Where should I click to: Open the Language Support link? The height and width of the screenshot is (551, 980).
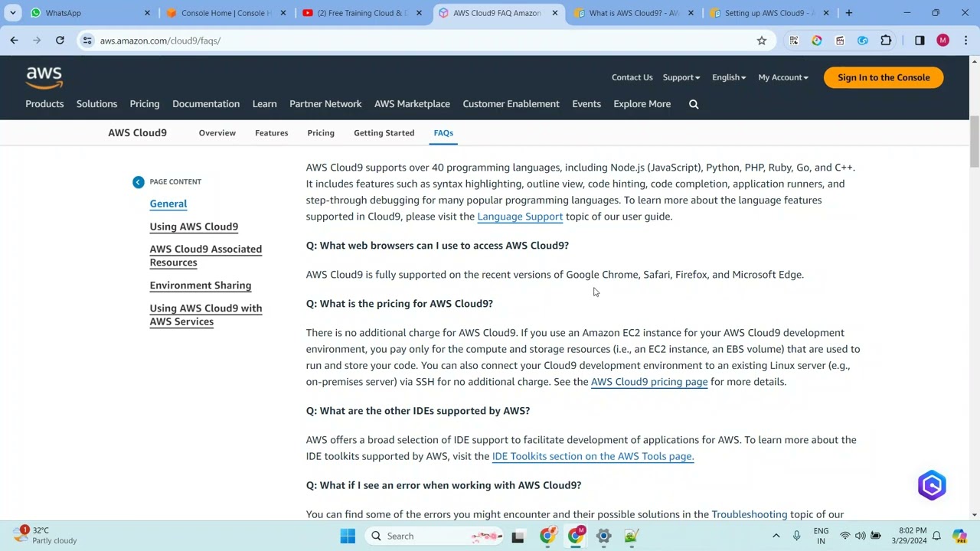click(520, 217)
